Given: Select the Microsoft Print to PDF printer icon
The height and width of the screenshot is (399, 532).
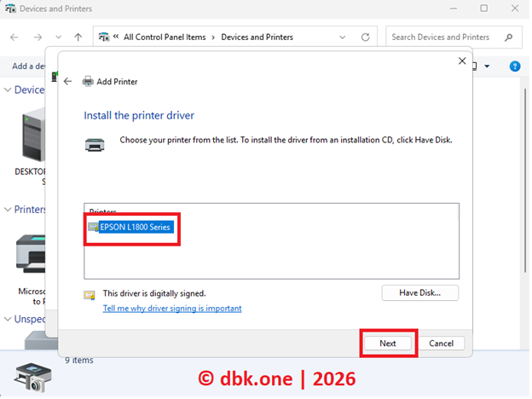Looking at the screenshot, I should tap(32, 253).
